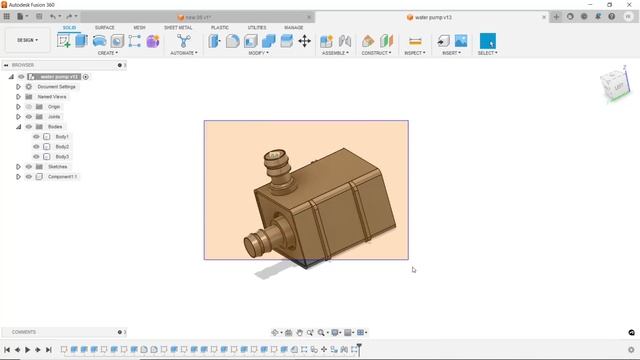Open the Create dropdown menu
Screen dimensions: 640x360
coord(108,53)
